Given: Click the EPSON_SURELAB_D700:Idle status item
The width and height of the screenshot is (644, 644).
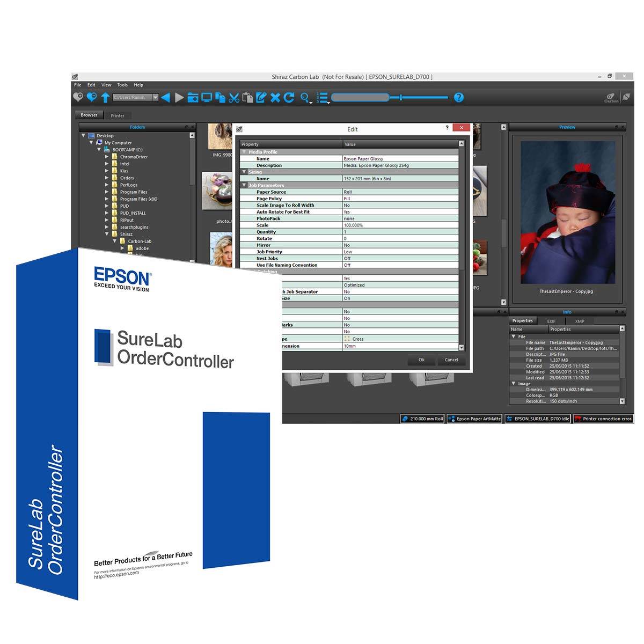Looking at the screenshot, I should click(x=538, y=419).
